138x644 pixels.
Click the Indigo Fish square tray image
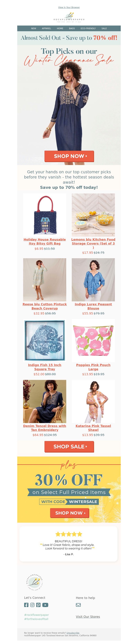(45, 340)
